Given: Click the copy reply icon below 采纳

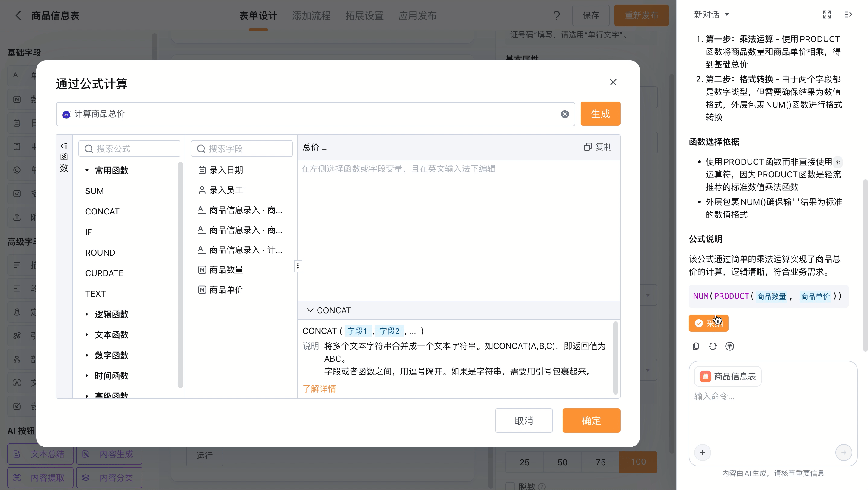Looking at the screenshot, I should pos(696,346).
